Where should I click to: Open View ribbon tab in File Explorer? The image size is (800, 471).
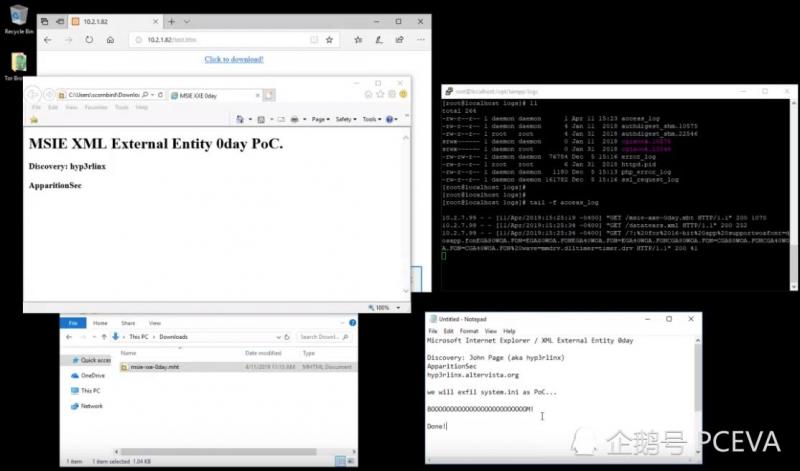[155, 323]
